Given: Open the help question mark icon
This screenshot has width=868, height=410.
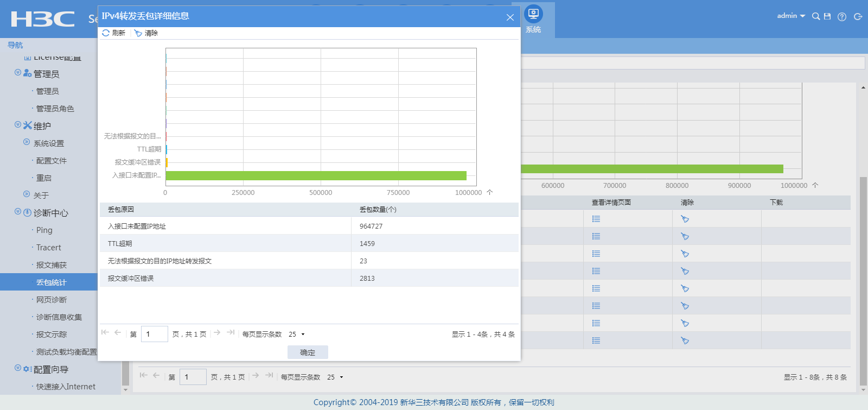Looking at the screenshot, I should (841, 17).
